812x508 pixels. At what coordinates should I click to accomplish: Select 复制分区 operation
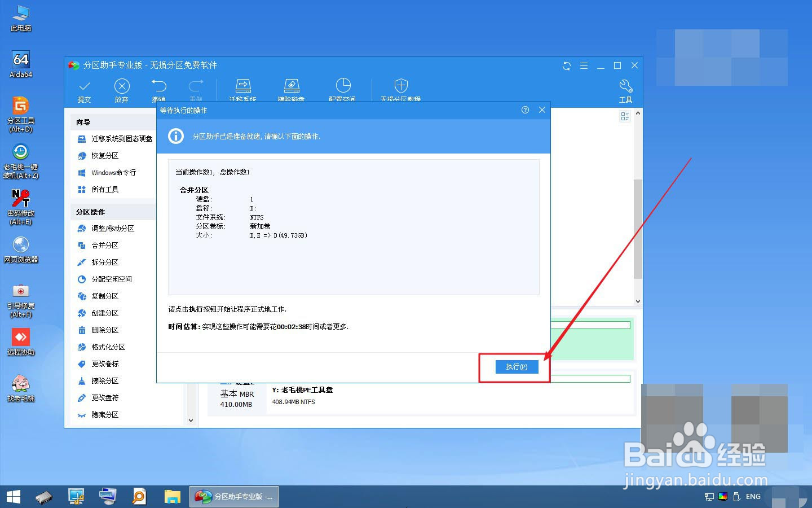(98, 296)
